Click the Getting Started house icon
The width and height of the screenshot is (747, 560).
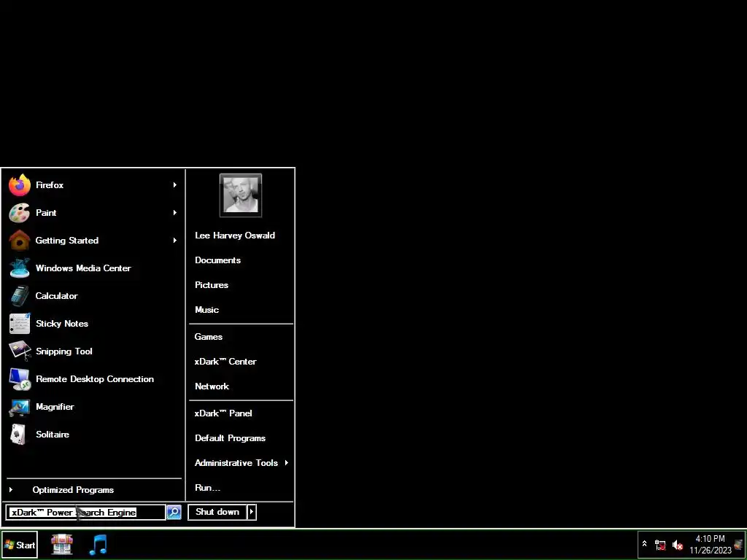[x=20, y=241]
